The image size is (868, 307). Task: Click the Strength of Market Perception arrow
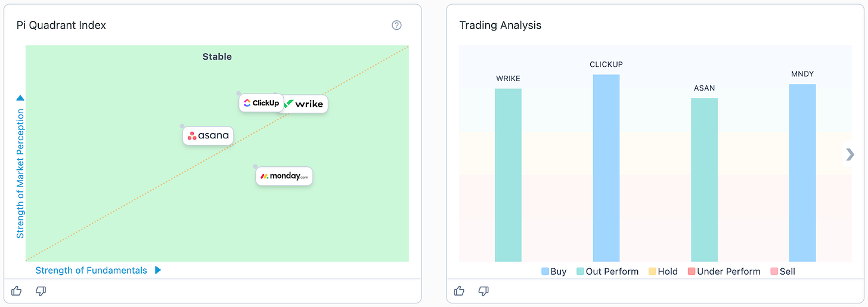pos(20,98)
